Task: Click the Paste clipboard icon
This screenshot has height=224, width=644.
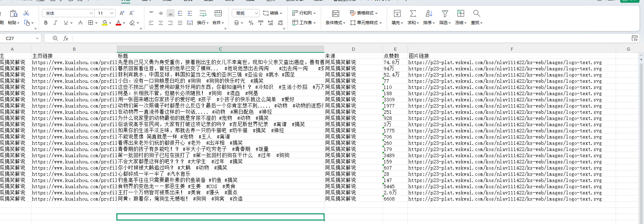Action: click(x=13, y=13)
